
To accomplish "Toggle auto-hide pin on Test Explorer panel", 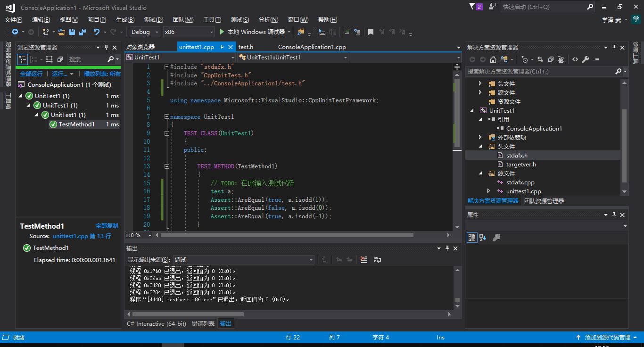I will click(107, 47).
